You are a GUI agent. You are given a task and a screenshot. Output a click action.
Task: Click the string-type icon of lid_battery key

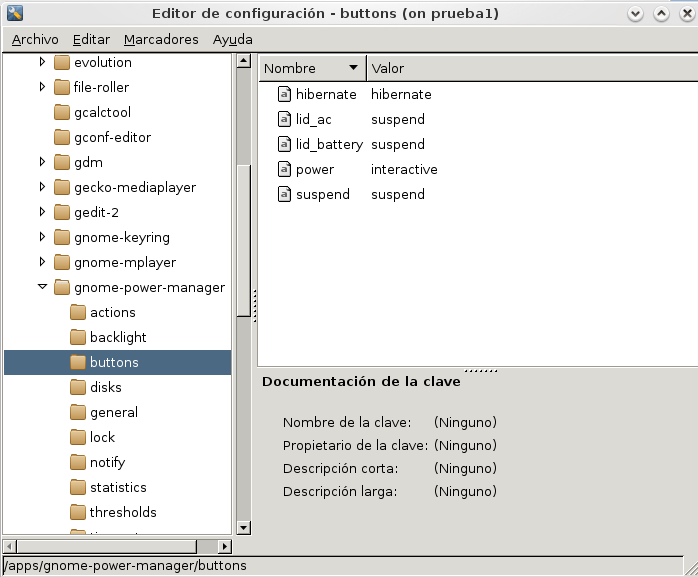pos(284,144)
